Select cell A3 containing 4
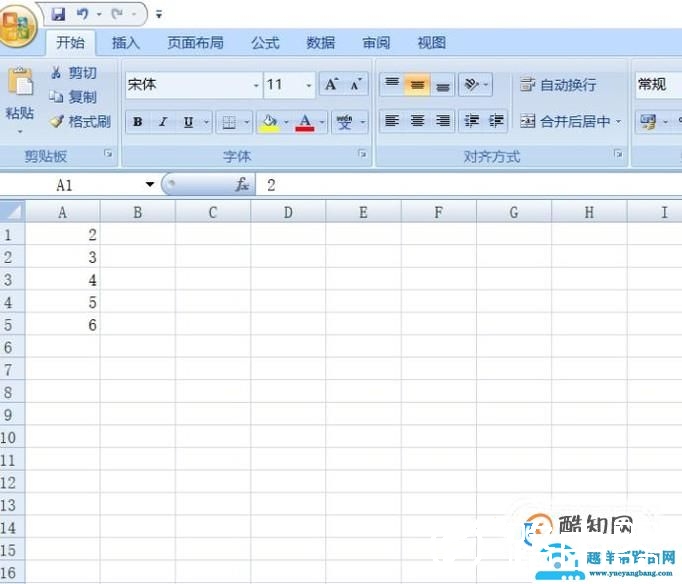 [x=63, y=280]
